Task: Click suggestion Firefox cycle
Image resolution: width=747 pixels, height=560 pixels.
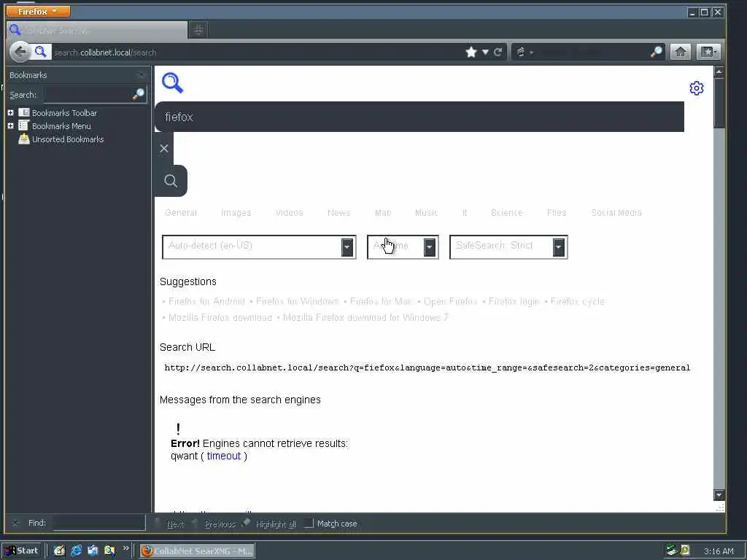Action: point(578,301)
